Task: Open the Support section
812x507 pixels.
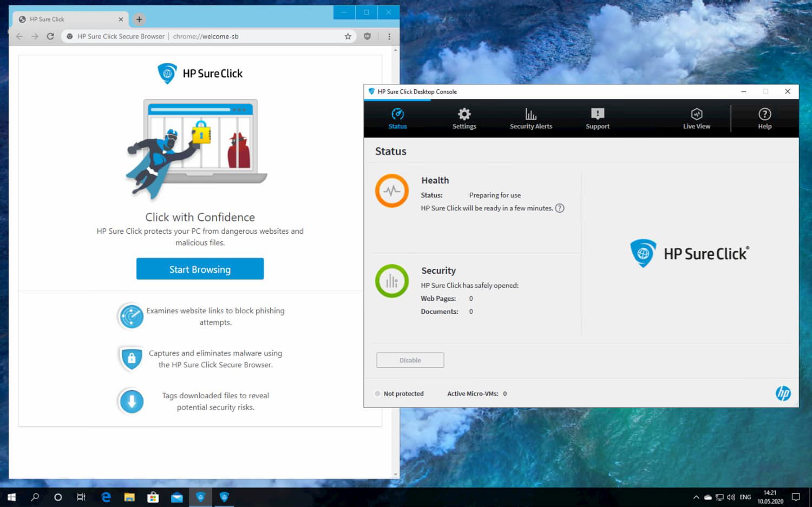Action: click(x=597, y=118)
